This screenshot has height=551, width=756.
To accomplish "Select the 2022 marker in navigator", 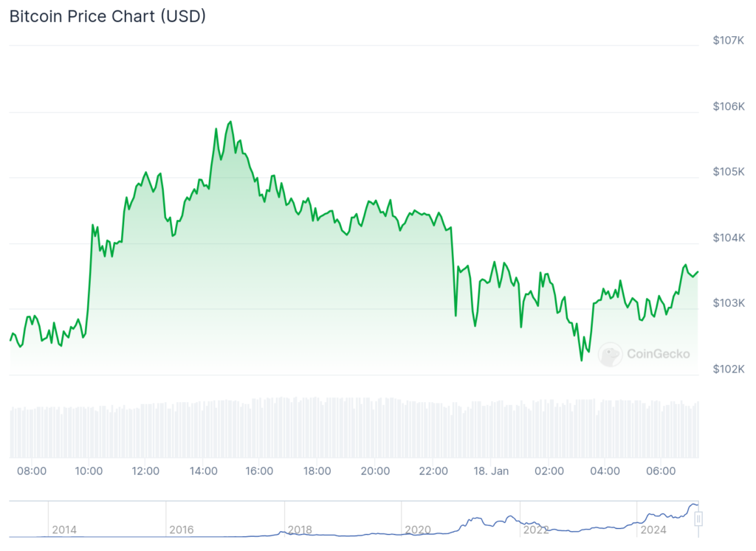I will point(536,530).
